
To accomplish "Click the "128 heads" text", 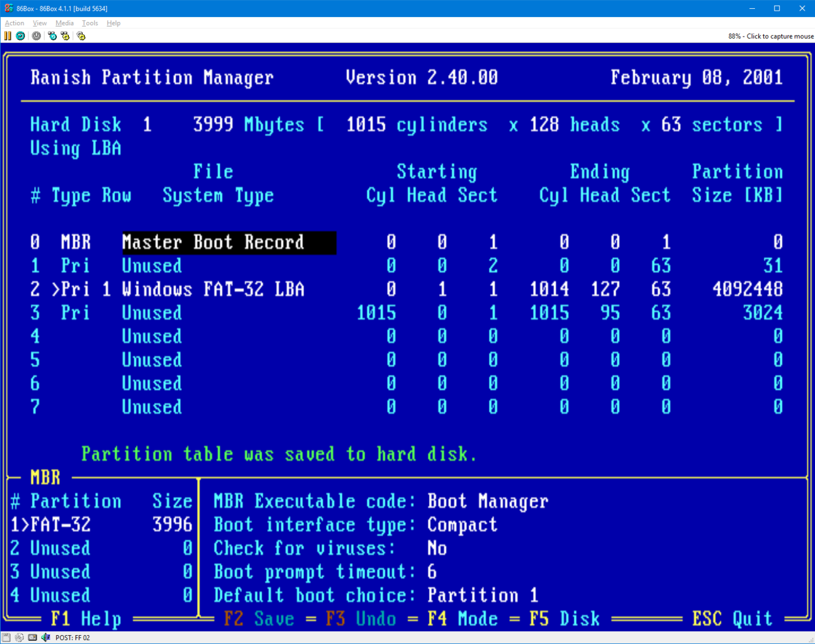I will click(x=575, y=125).
